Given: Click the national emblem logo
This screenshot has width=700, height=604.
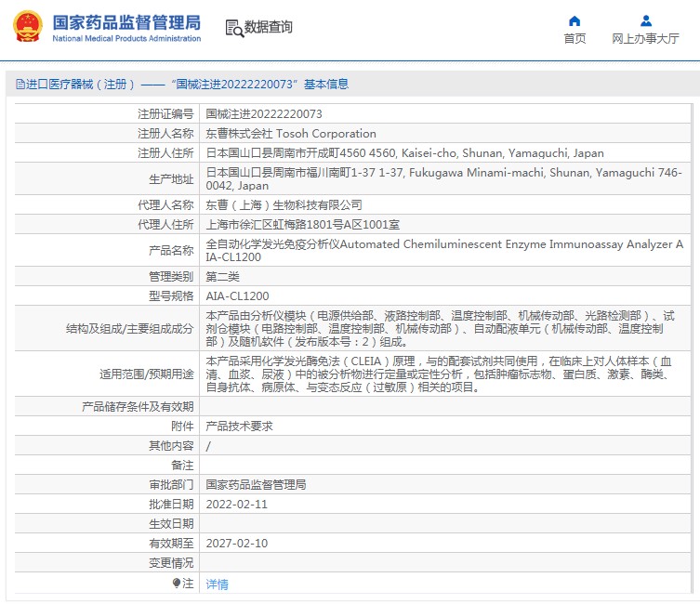Looking at the screenshot, I should pos(28,26).
